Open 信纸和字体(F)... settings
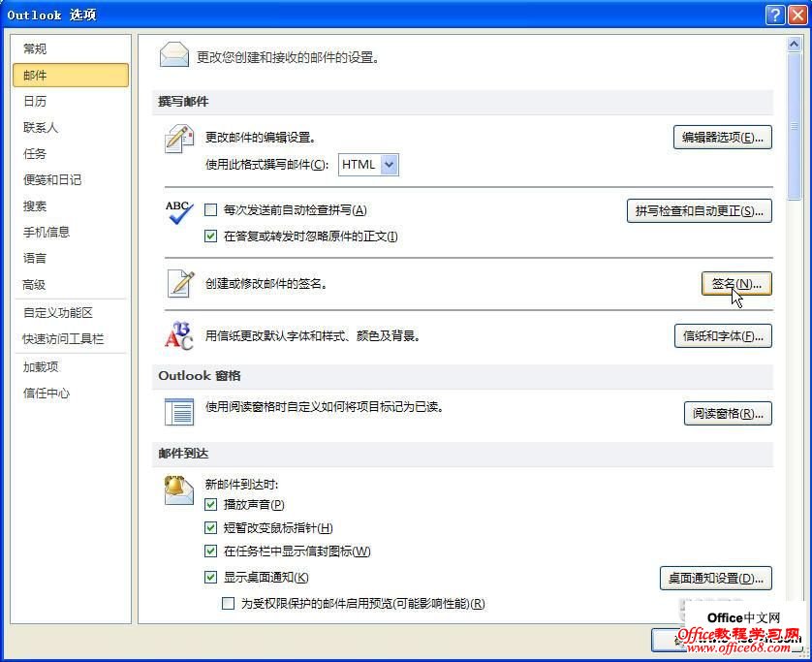Viewport: 812px width, 662px height. (723, 336)
